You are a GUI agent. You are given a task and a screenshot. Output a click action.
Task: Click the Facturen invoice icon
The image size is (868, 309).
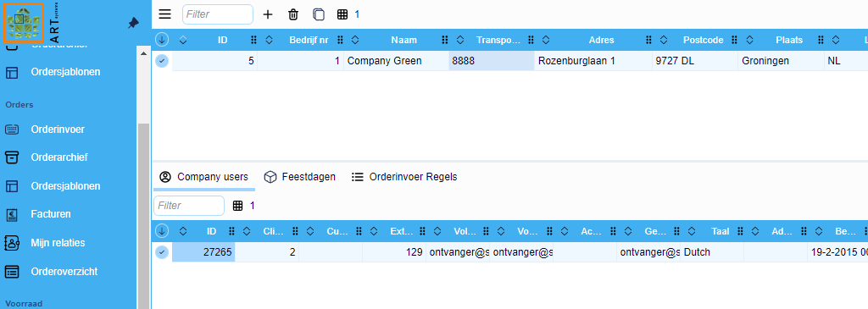12,214
